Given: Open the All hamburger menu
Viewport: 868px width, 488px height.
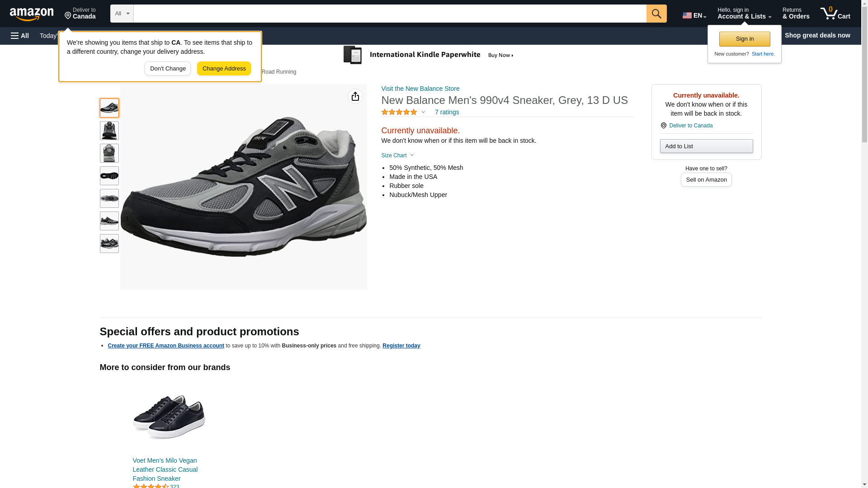Looking at the screenshot, I should pyautogui.click(x=20, y=36).
